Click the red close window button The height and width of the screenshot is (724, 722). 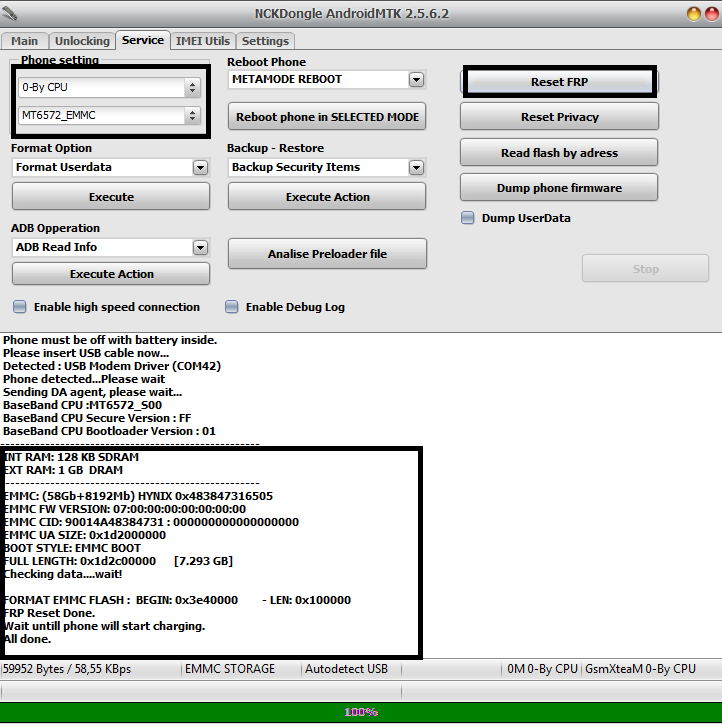tap(711, 14)
